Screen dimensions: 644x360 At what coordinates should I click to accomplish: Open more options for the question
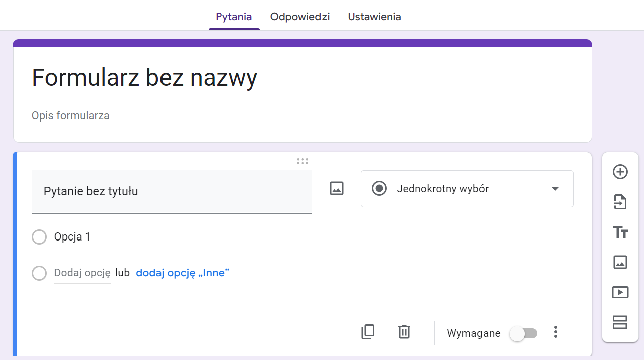[555, 332]
